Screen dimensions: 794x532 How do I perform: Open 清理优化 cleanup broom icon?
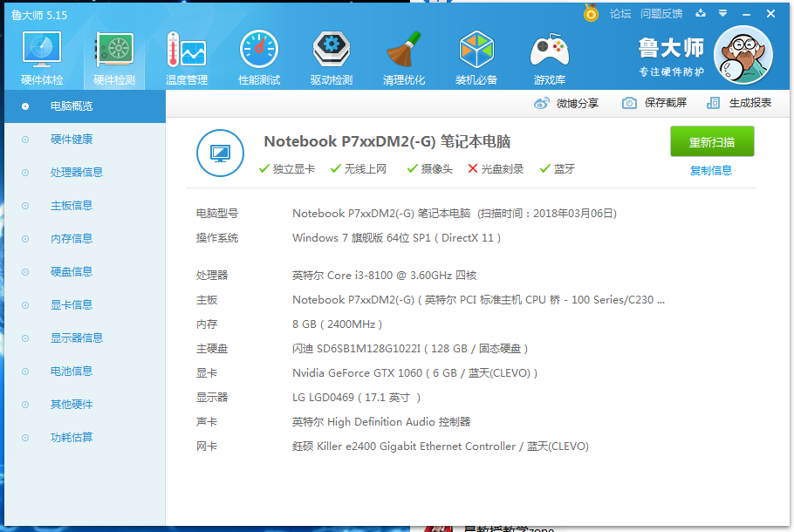(404, 58)
